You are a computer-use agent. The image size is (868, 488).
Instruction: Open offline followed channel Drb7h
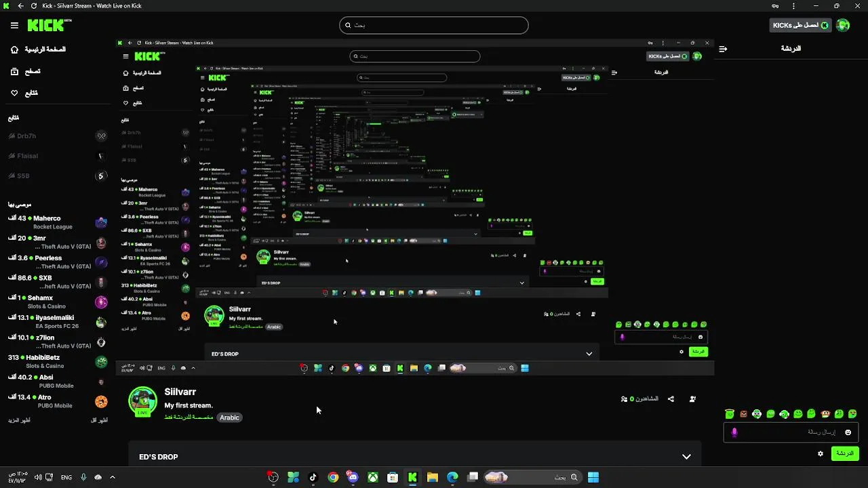(57, 136)
